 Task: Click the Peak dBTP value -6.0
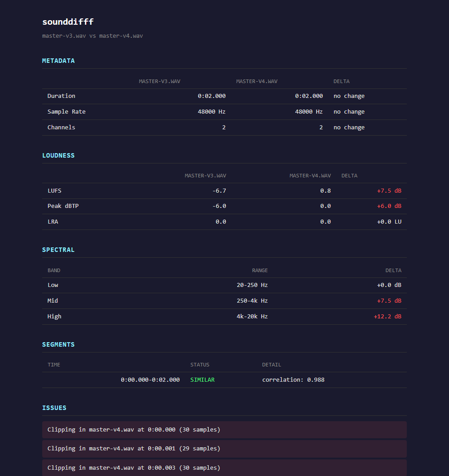point(219,206)
